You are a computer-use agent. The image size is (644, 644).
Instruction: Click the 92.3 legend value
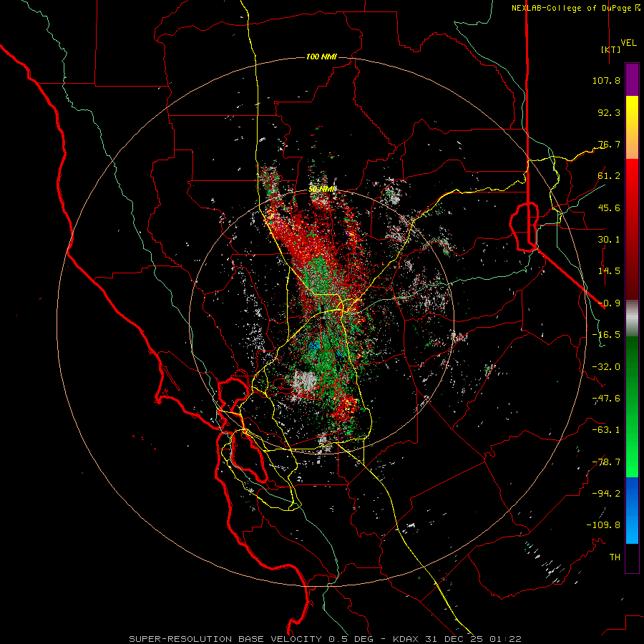coord(609,112)
